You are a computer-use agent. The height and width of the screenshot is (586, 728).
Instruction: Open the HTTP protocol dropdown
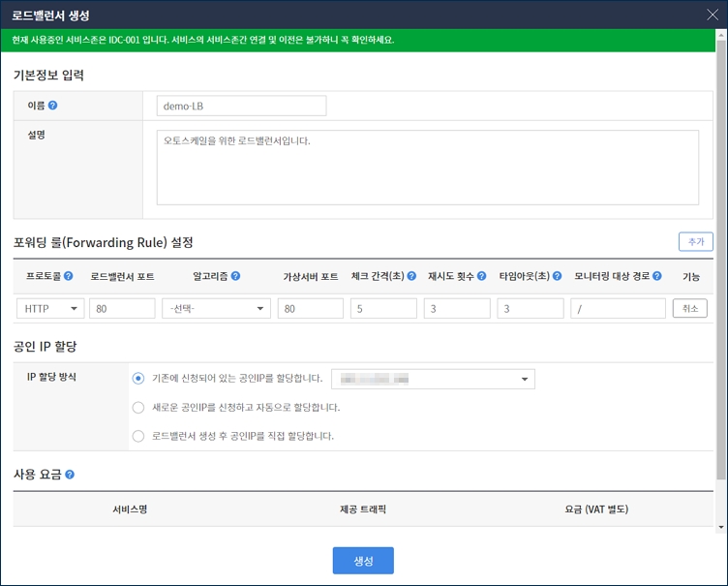click(x=50, y=309)
